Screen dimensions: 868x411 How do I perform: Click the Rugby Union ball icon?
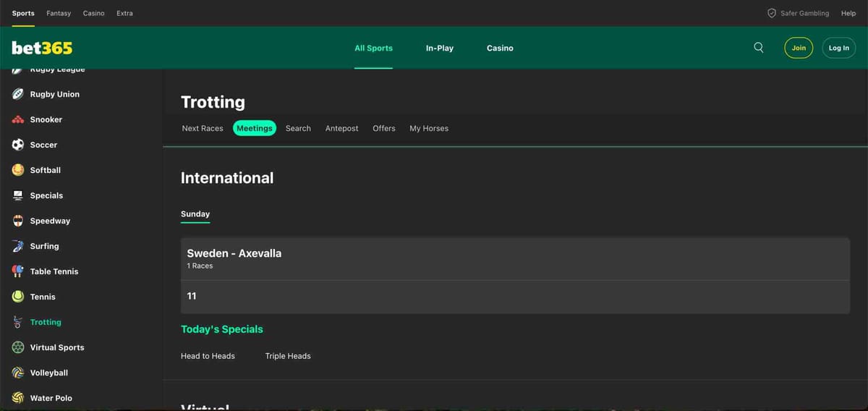18,94
